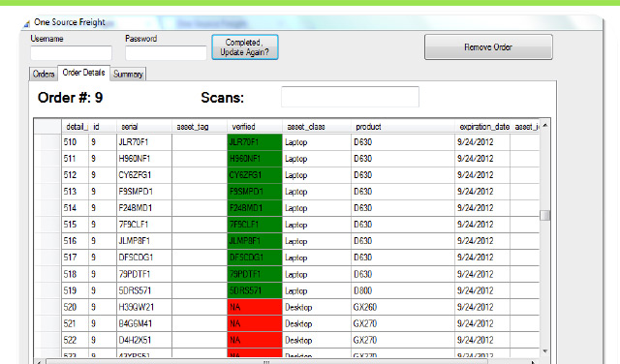Switch to the Summary tab
This screenshot has height=364, width=620.
(x=128, y=74)
